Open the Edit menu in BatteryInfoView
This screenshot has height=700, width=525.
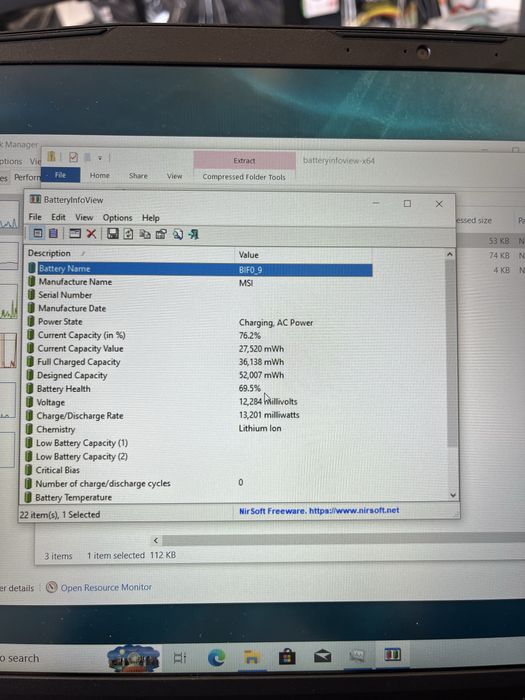[x=58, y=217]
